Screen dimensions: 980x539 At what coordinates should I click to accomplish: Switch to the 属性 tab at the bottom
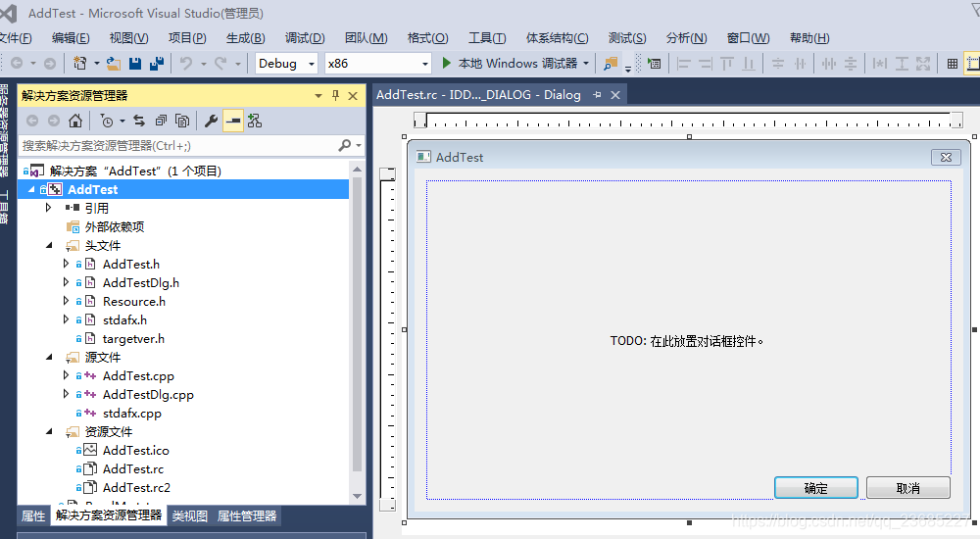pos(33,515)
